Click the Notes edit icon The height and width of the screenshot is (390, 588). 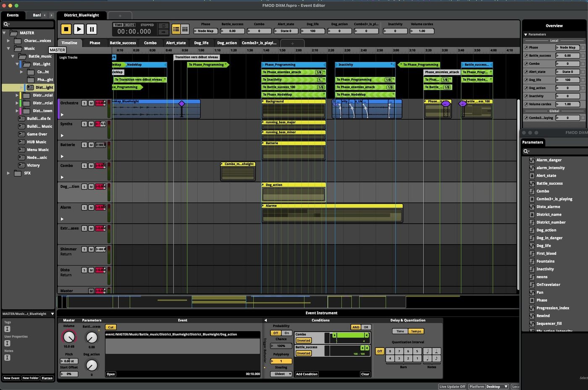coord(7,358)
